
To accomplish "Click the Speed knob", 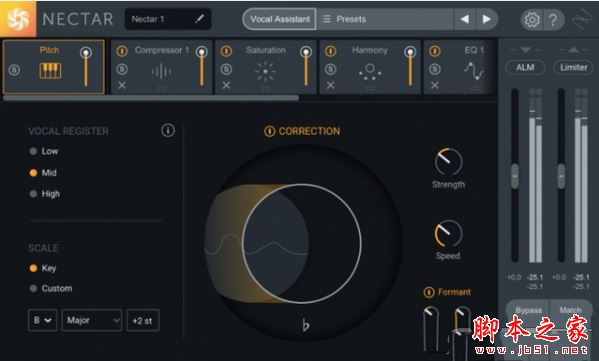I will (448, 233).
